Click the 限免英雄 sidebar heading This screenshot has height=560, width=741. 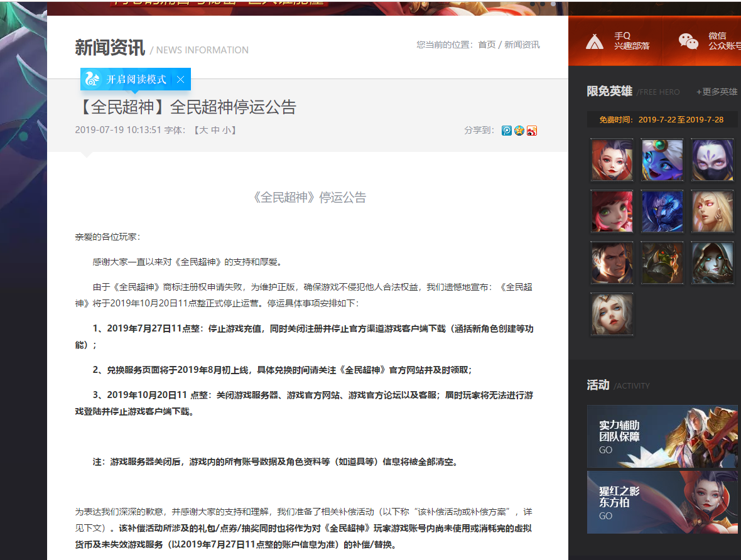[609, 91]
